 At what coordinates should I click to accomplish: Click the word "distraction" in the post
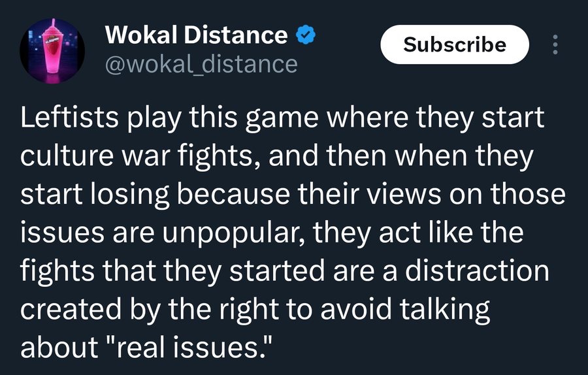pos(477,270)
